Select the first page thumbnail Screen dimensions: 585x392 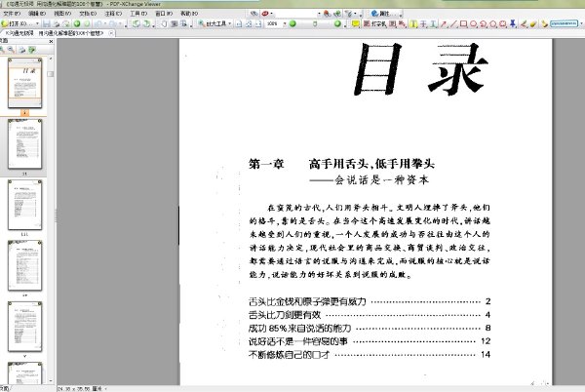[x=24, y=83]
